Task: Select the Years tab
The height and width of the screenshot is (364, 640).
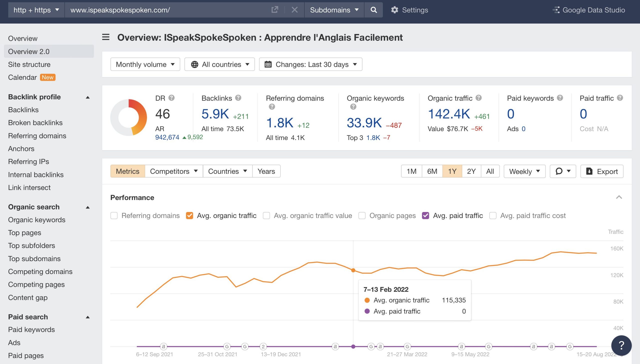Action: 266,171
